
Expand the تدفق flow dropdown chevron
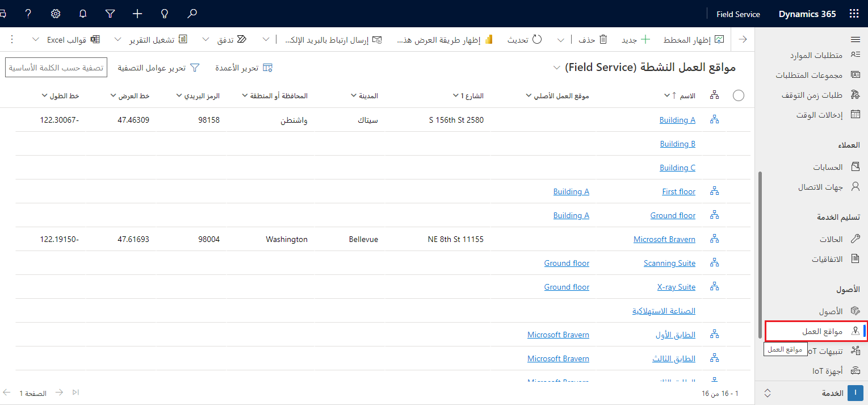(x=206, y=40)
